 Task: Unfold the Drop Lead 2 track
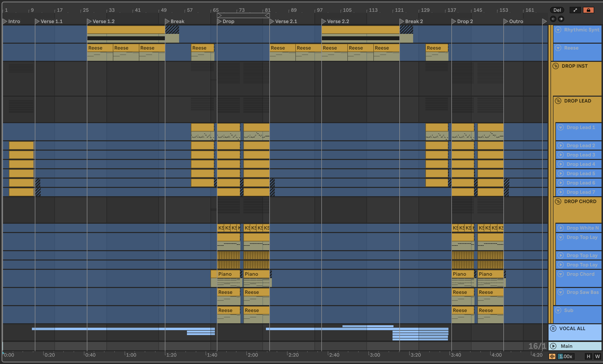click(560, 145)
